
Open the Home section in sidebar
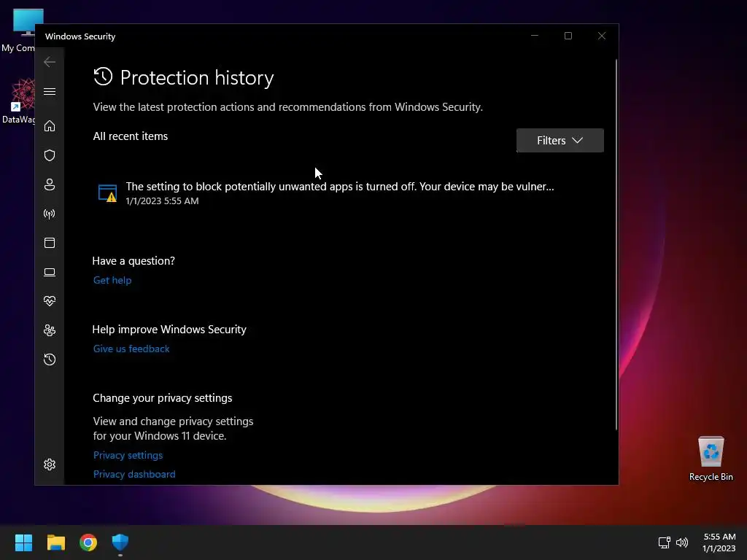click(x=50, y=125)
